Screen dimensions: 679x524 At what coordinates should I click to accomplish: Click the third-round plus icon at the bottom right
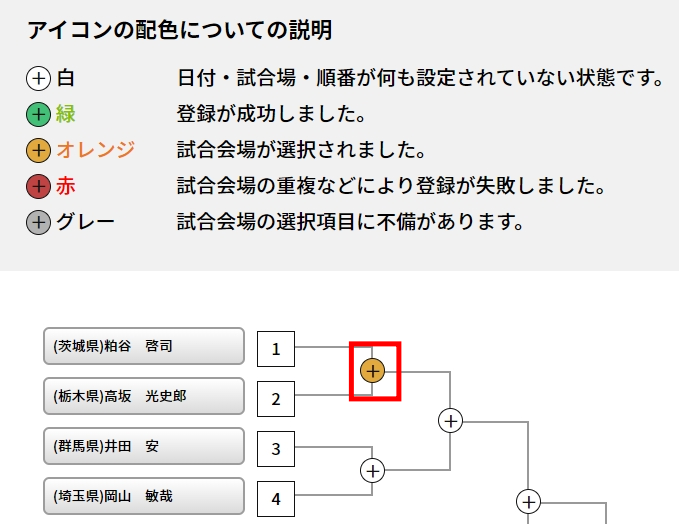[x=528, y=502]
